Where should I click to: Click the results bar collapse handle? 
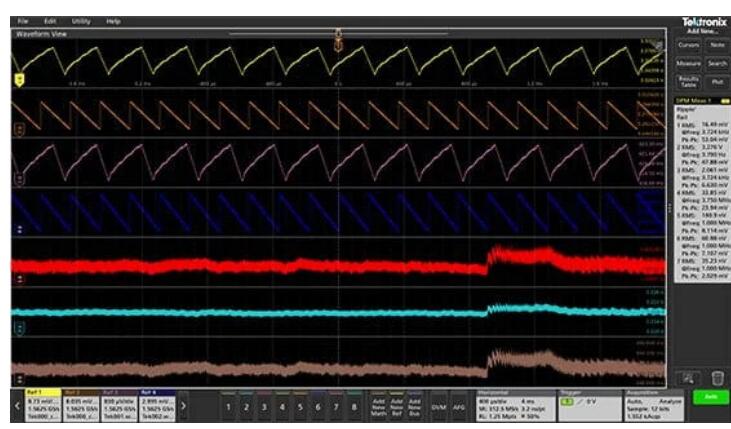[x=670, y=208]
